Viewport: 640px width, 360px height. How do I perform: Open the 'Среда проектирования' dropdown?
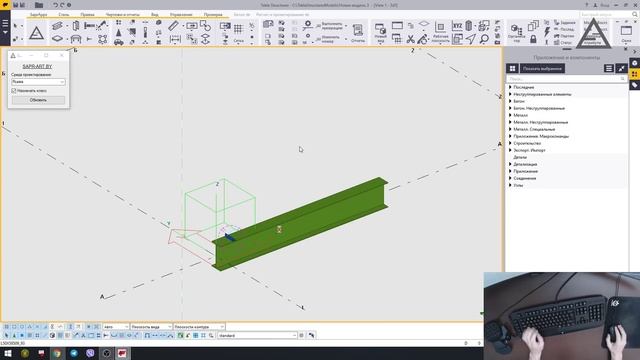click(38, 82)
